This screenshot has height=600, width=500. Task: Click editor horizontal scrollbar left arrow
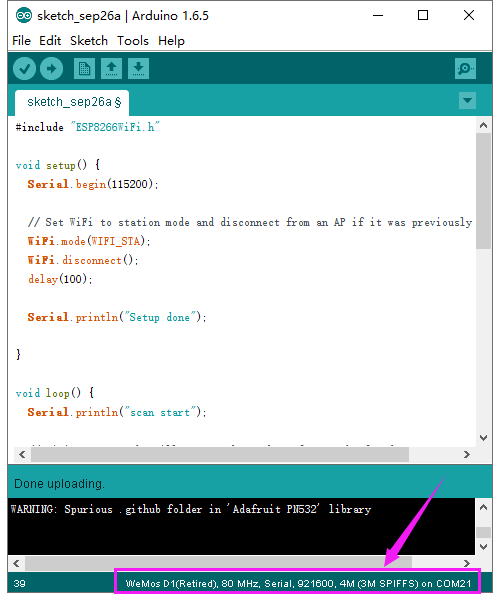[22, 455]
